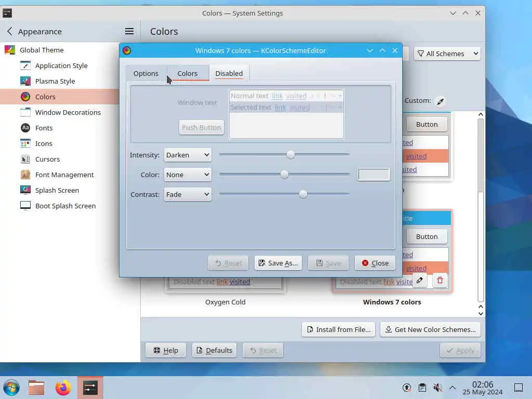The width and height of the screenshot is (532, 399).
Task: Go back from Appearance with arrow
Action: 9,31
